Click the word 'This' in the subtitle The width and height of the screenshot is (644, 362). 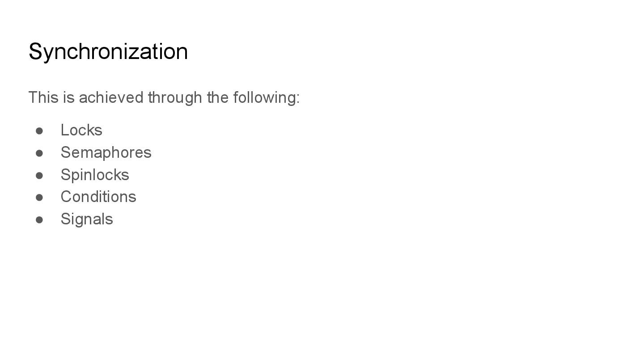[43, 97]
